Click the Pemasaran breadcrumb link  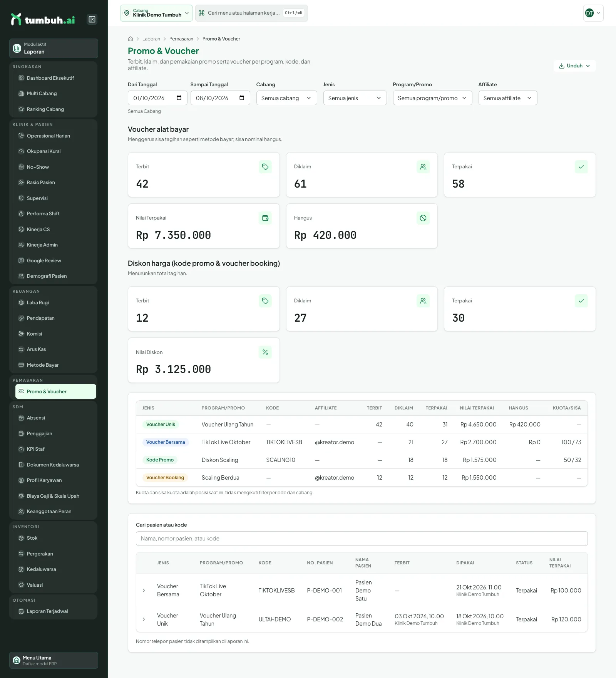click(181, 39)
